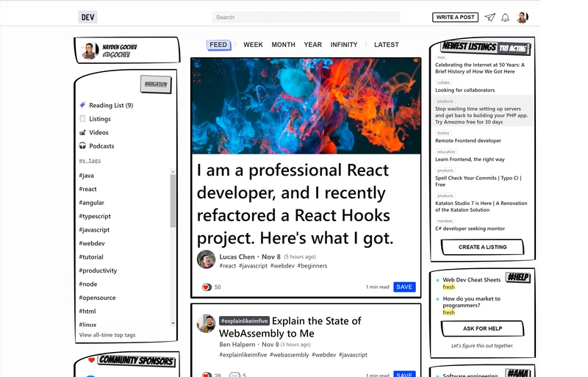The image size is (588, 377).
Task: Select the INFINITY feed tab
Action: pos(344,45)
